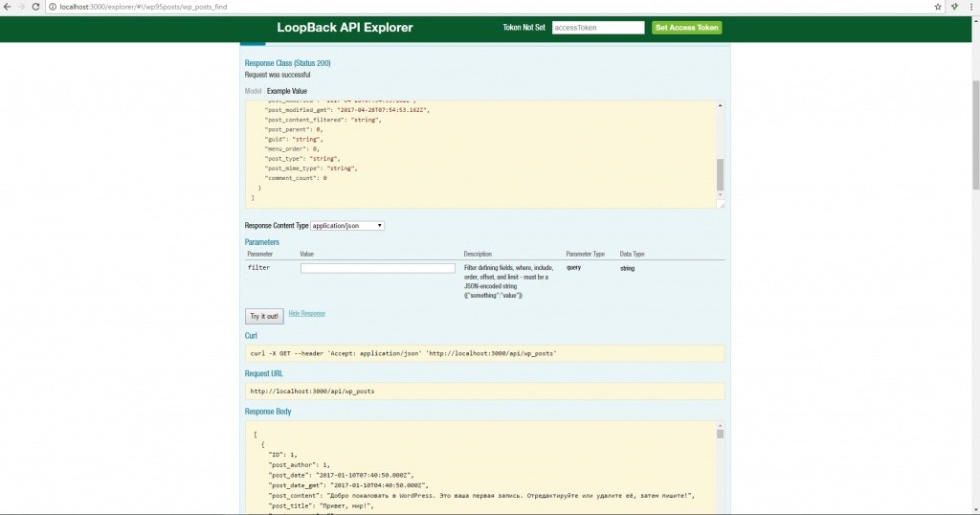Click the "menu_order": 0 line

[293, 148]
